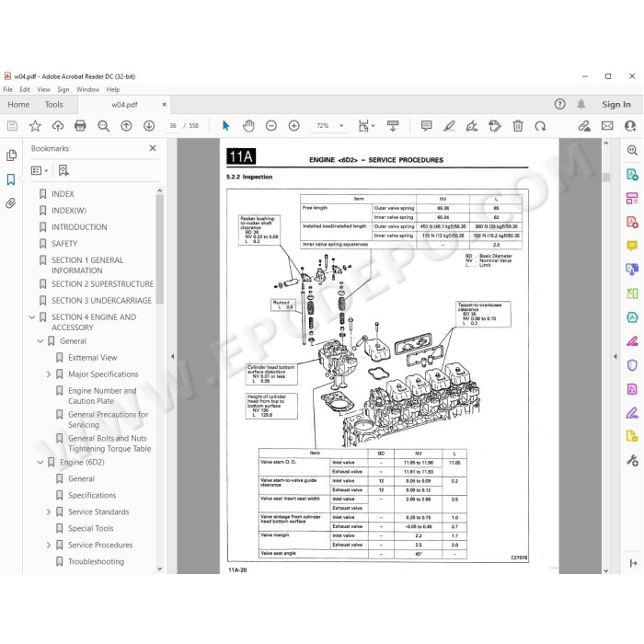Expand Service Procedures bookmark
This screenshot has height=644, width=644.
(x=49, y=545)
